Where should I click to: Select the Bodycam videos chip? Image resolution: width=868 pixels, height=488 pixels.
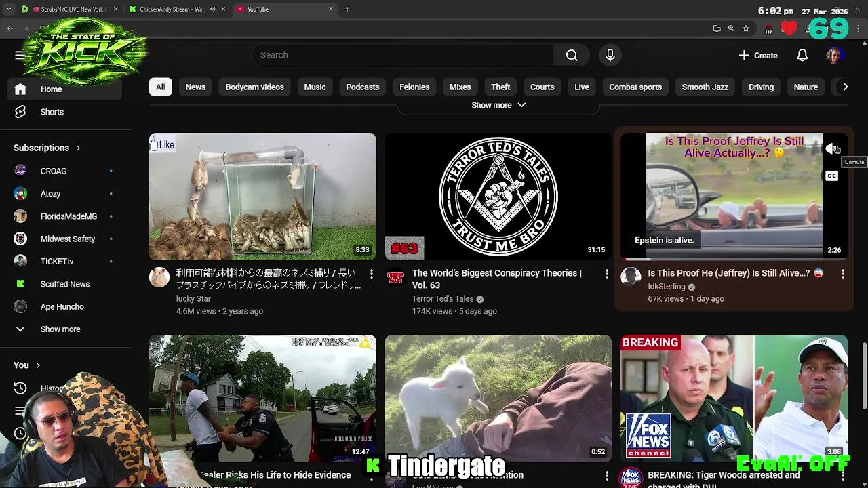point(255,87)
